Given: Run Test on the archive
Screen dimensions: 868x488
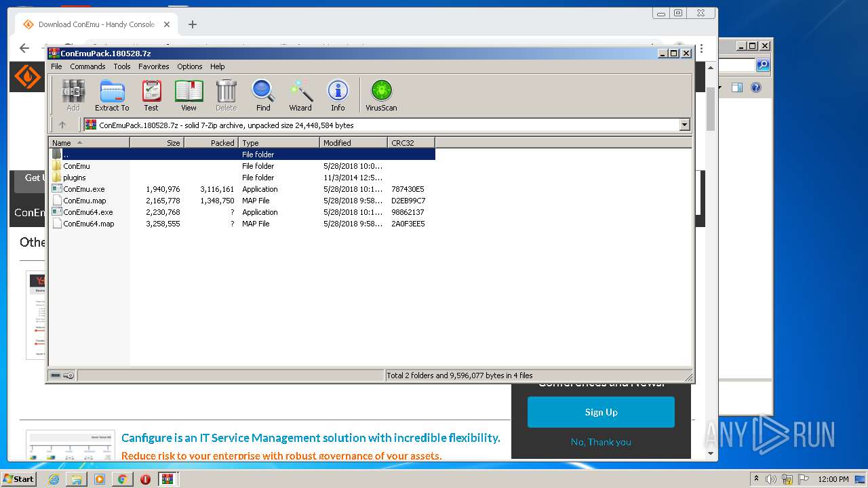Looking at the screenshot, I should click(151, 96).
